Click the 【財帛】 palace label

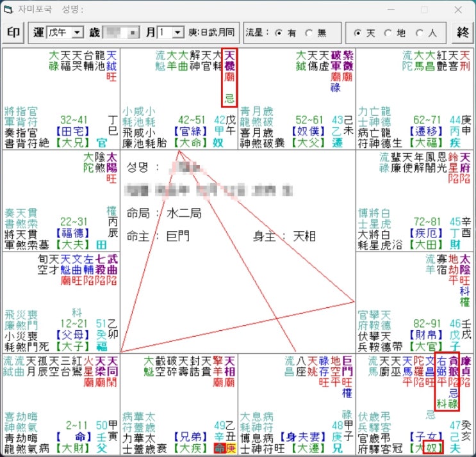426,335
